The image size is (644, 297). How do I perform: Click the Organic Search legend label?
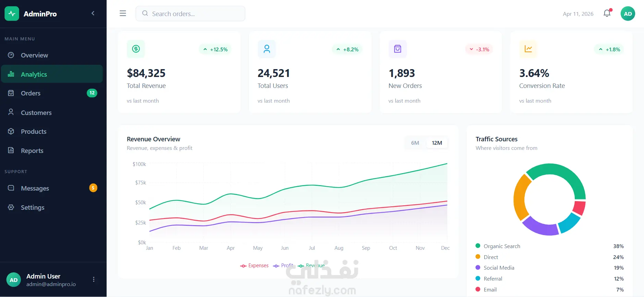coord(502,246)
